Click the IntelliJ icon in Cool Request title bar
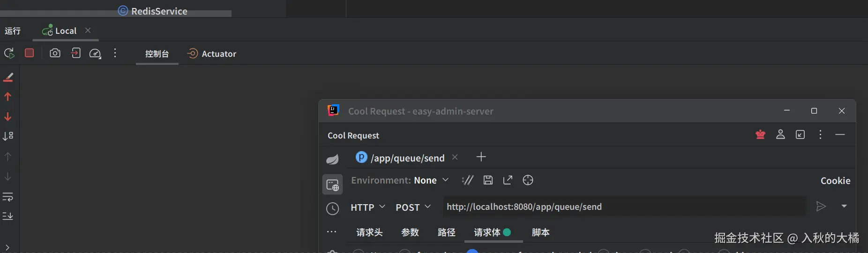 (x=333, y=110)
